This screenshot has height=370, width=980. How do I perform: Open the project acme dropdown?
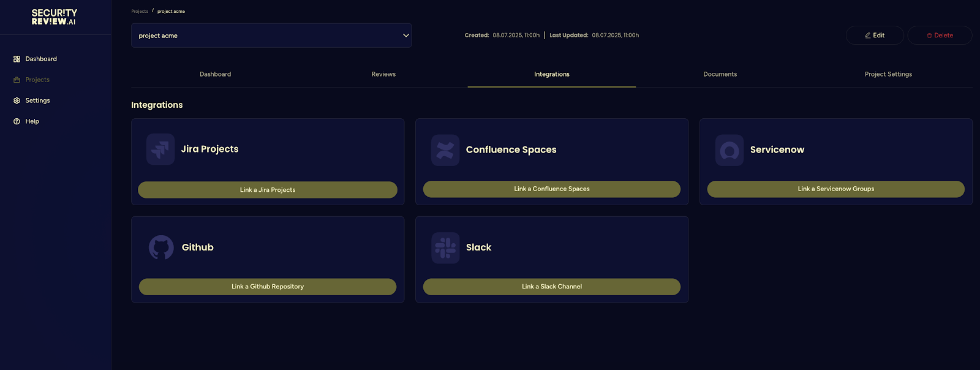click(x=271, y=36)
